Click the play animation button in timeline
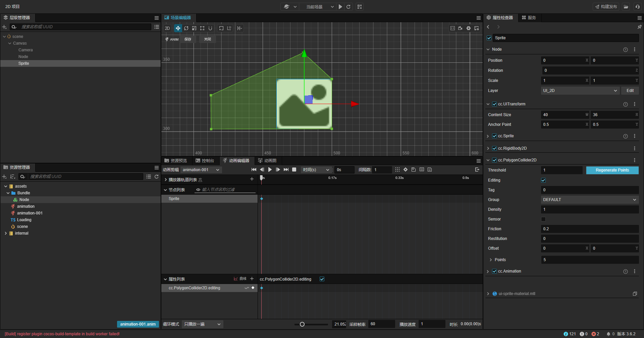Screen dimensions: 644x338 [x=270, y=170]
